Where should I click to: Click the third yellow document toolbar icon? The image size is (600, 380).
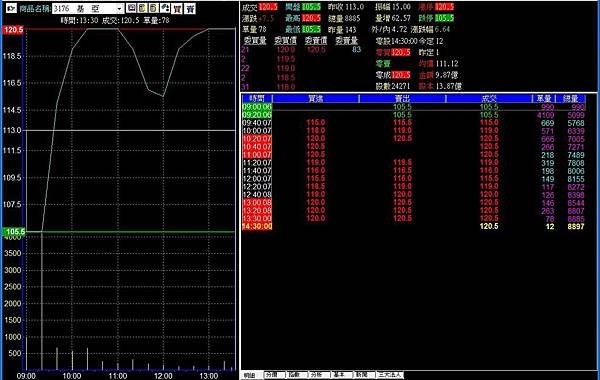(x=154, y=8)
